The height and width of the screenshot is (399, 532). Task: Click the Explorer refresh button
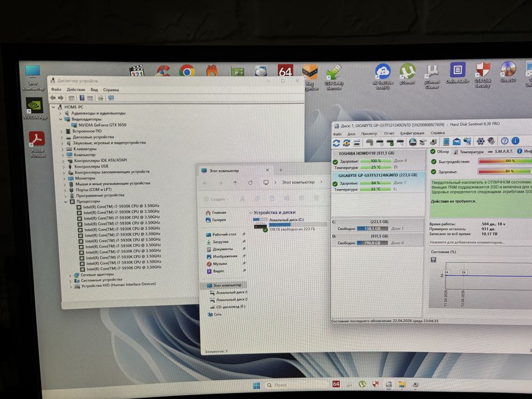click(x=250, y=182)
